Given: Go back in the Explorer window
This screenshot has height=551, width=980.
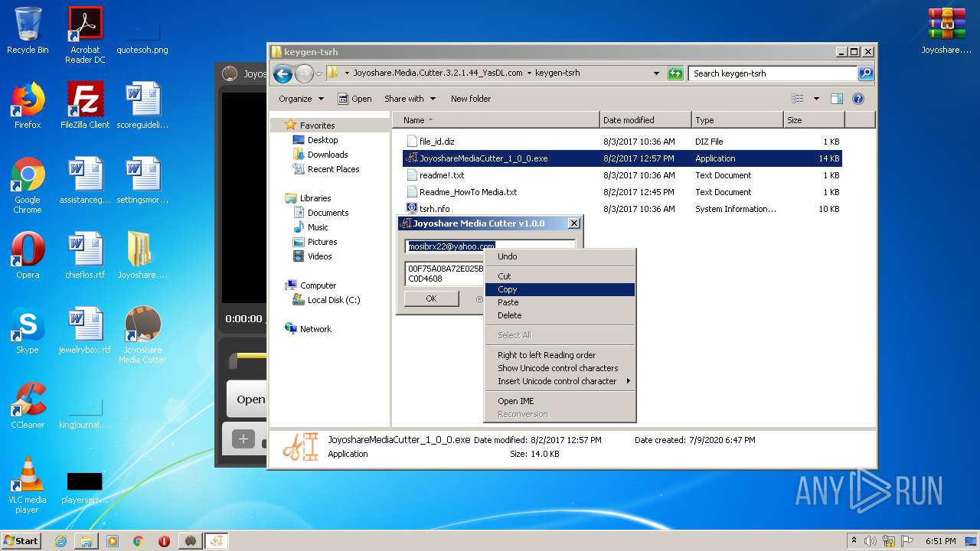Looking at the screenshot, I should [x=283, y=73].
